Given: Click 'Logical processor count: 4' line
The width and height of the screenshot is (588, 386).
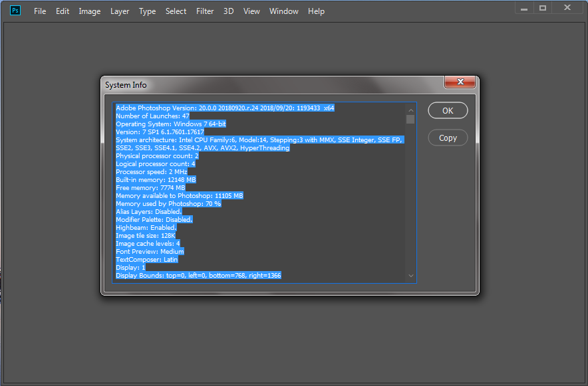Looking at the screenshot, I should (x=155, y=163).
